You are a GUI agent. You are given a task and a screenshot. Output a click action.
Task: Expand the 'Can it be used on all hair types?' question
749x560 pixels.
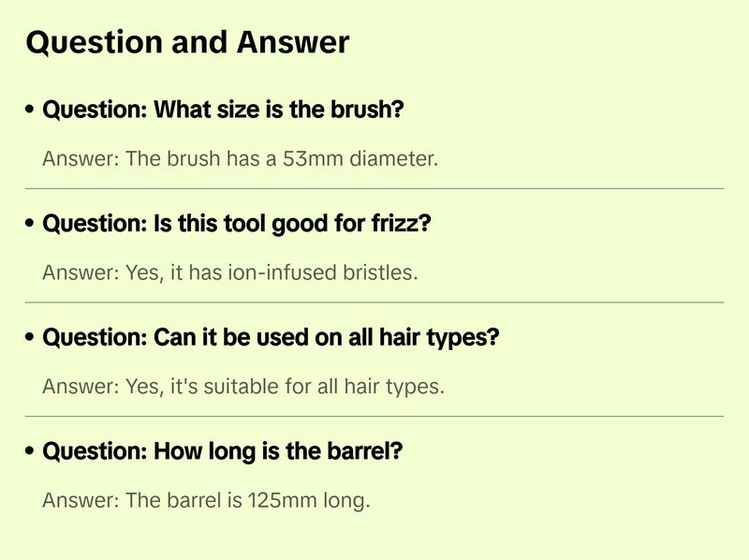coord(271,338)
